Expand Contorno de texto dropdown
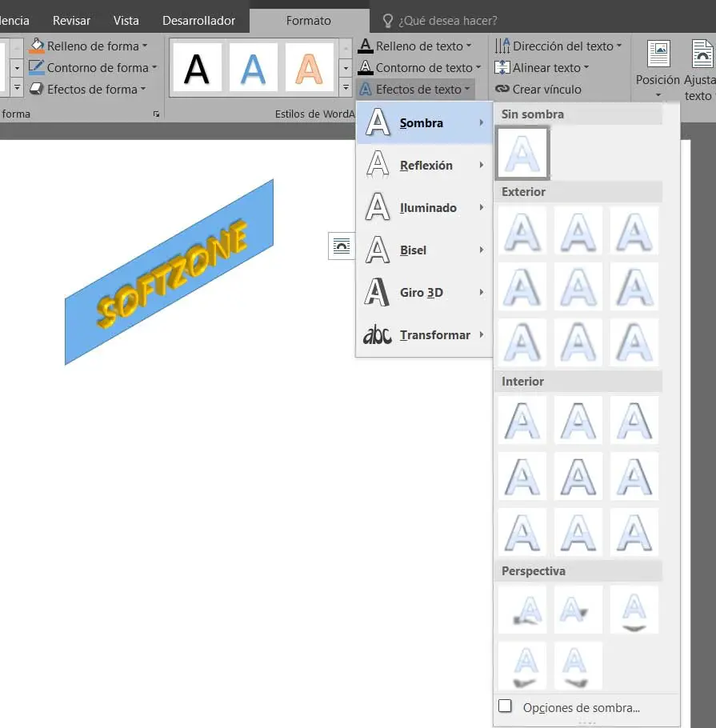The image size is (716, 728). [x=478, y=68]
